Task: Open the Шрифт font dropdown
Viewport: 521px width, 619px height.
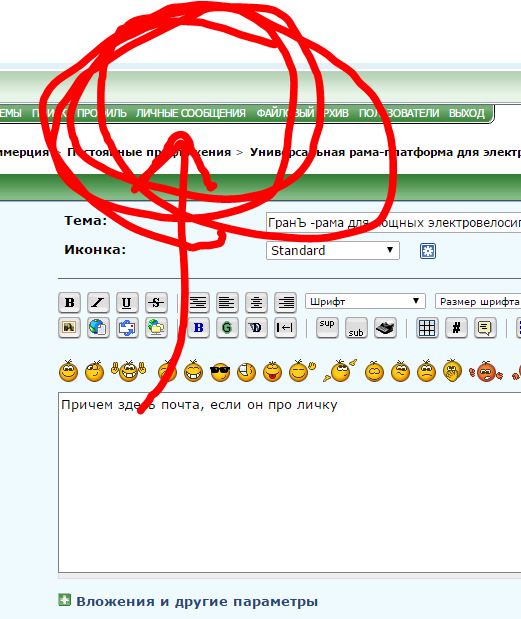Action: 365,301
